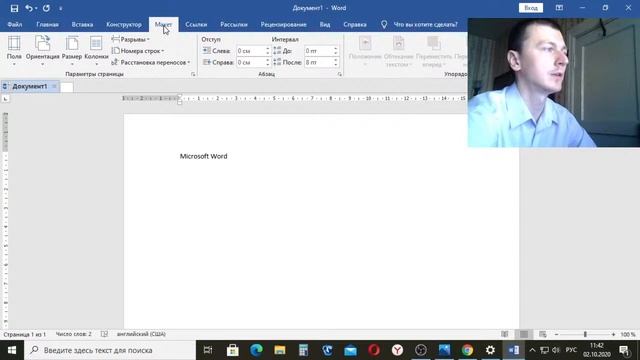
Task: Click the Положение position button
Action: 365,52
